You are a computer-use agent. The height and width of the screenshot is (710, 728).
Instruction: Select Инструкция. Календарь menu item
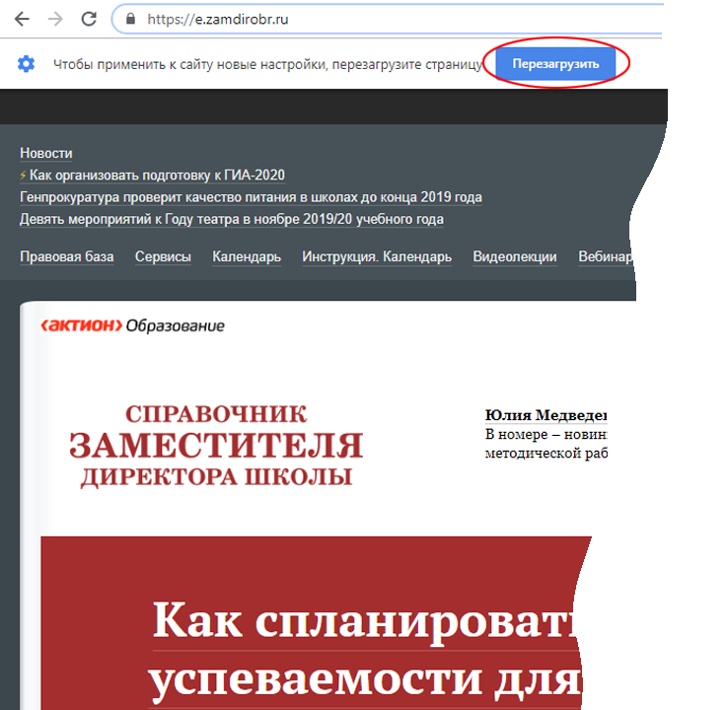[x=377, y=256]
